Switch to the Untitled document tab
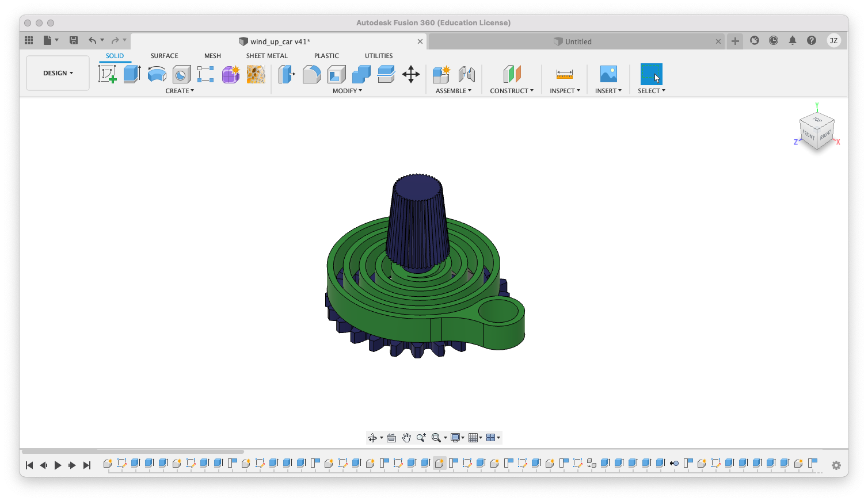 click(x=578, y=41)
